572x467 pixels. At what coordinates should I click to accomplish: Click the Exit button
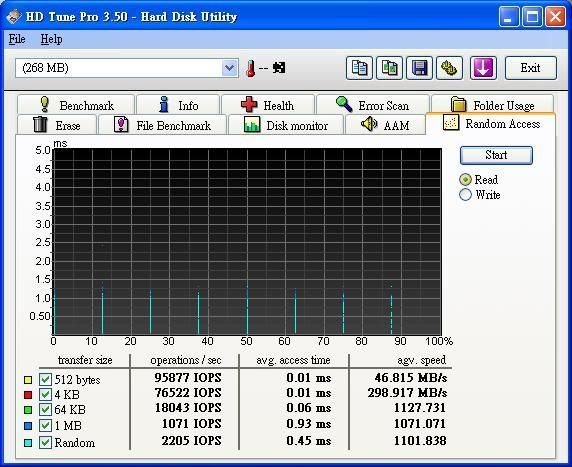[531, 68]
